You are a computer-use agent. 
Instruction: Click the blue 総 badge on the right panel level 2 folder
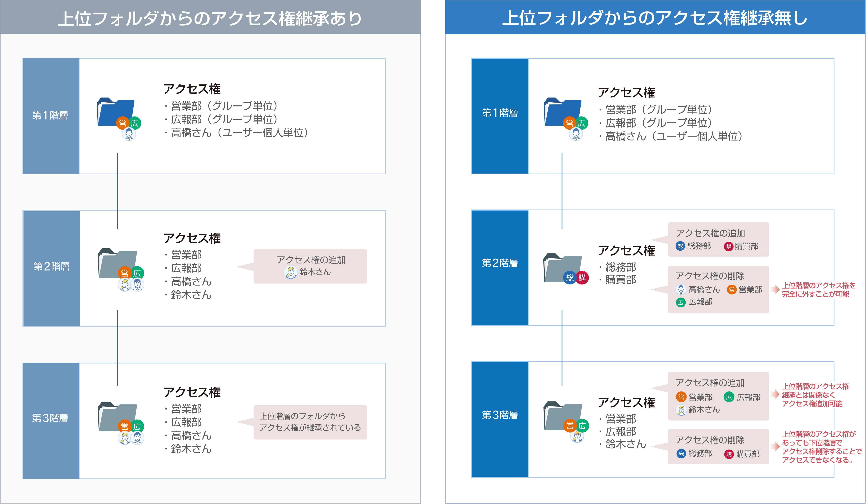[570, 278]
